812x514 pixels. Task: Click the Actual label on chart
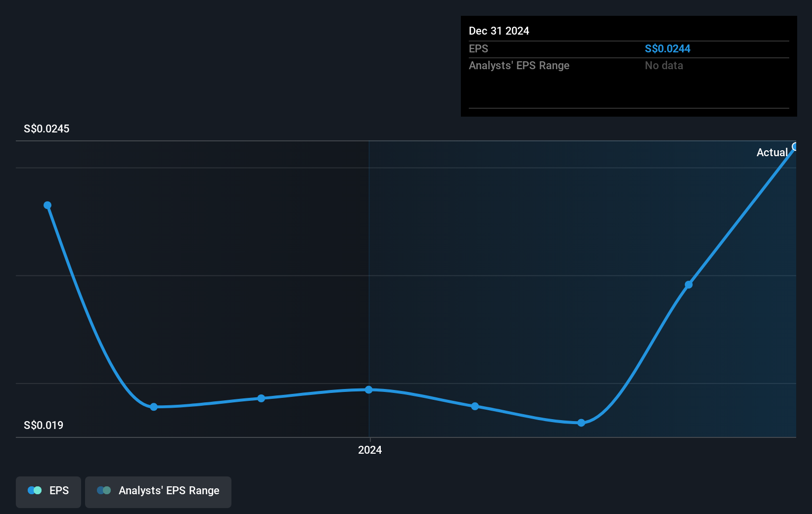pos(772,152)
